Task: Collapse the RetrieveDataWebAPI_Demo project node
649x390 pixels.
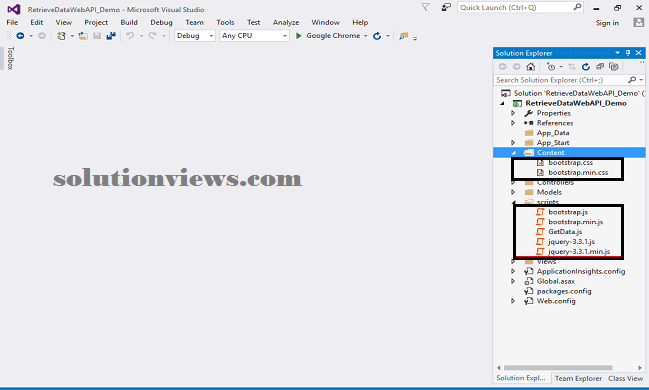Action: point(502,104)
